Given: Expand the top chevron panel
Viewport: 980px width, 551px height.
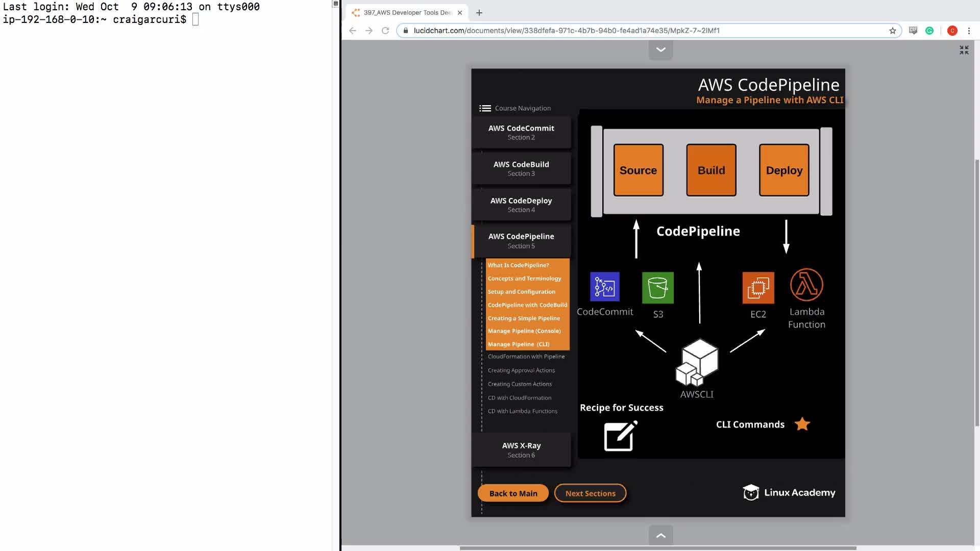Looking at the screenshot, I should (x=660, y=50).
